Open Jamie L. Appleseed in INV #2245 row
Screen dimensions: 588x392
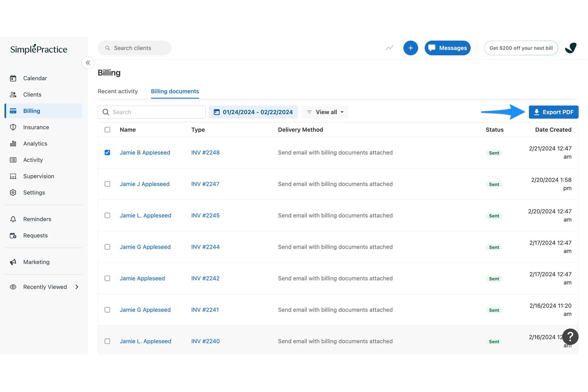pos(145,215)
